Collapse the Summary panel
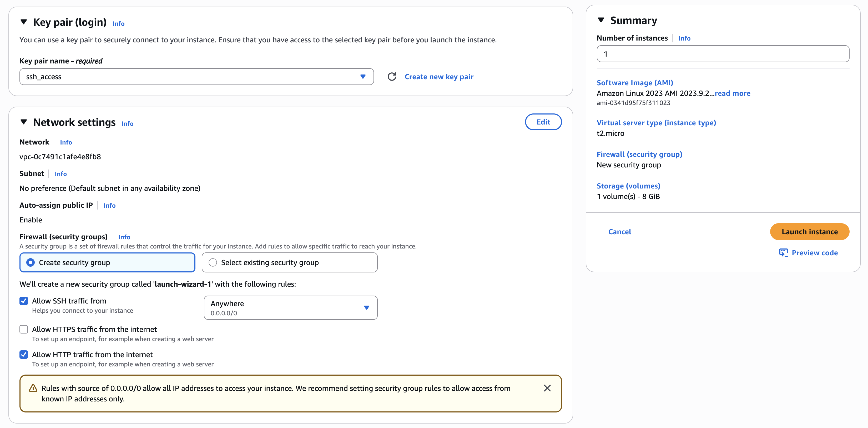 coord(601,20)
